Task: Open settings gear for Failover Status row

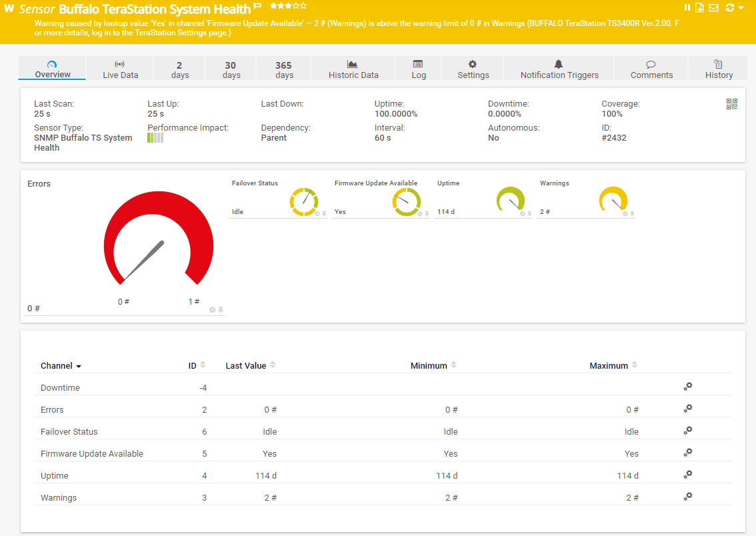Action: (x=688, y=431)
